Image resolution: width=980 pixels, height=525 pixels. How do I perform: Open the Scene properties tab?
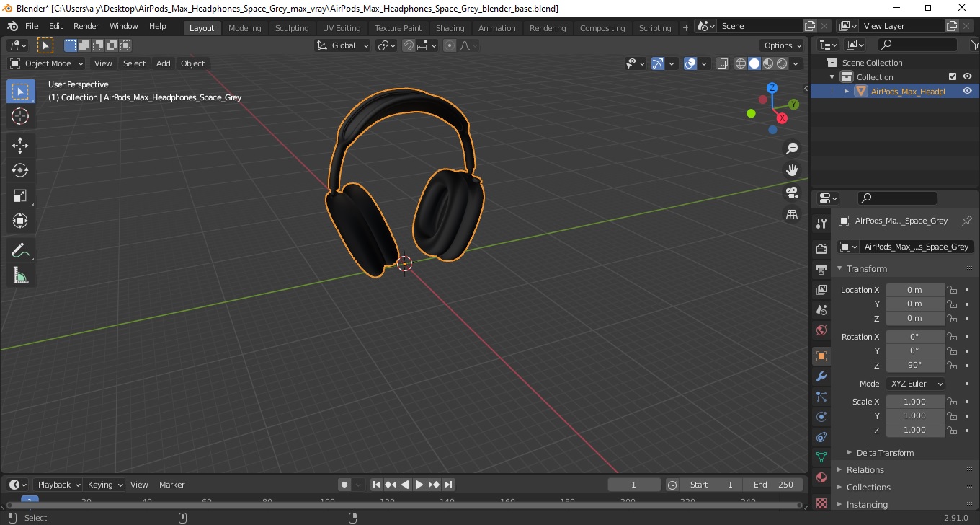point(821,309)
